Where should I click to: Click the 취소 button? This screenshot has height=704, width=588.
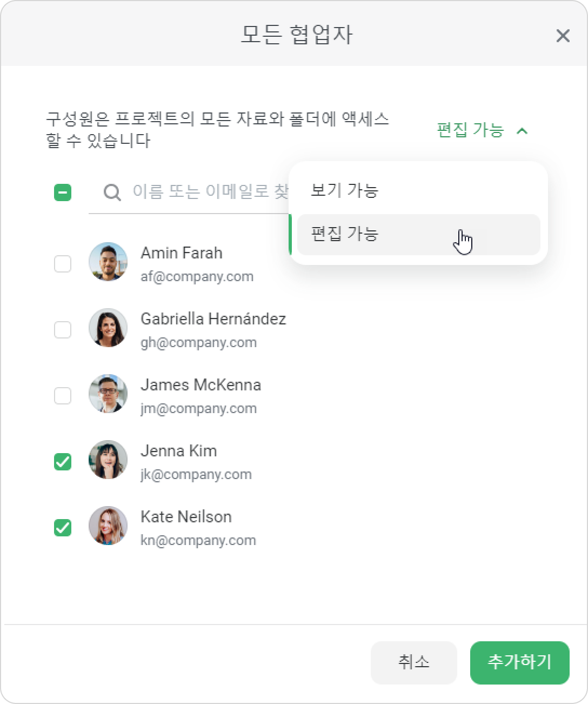(x=414, y=662)
